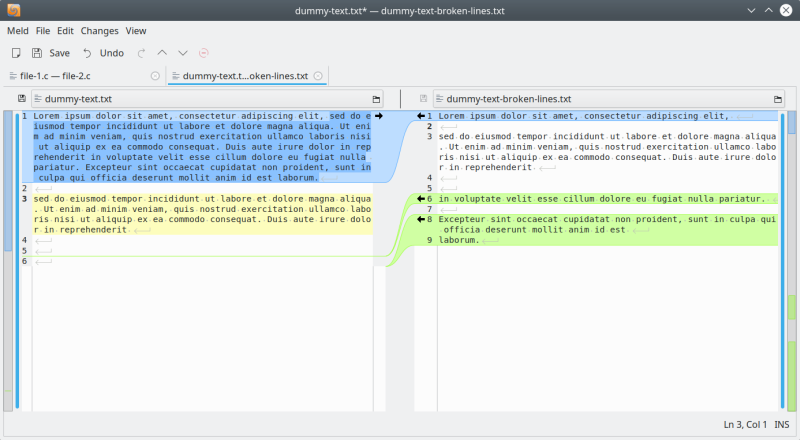The image size is (800, 440).
Task: Click the red stop icon in toolbar
Action: 204,53
